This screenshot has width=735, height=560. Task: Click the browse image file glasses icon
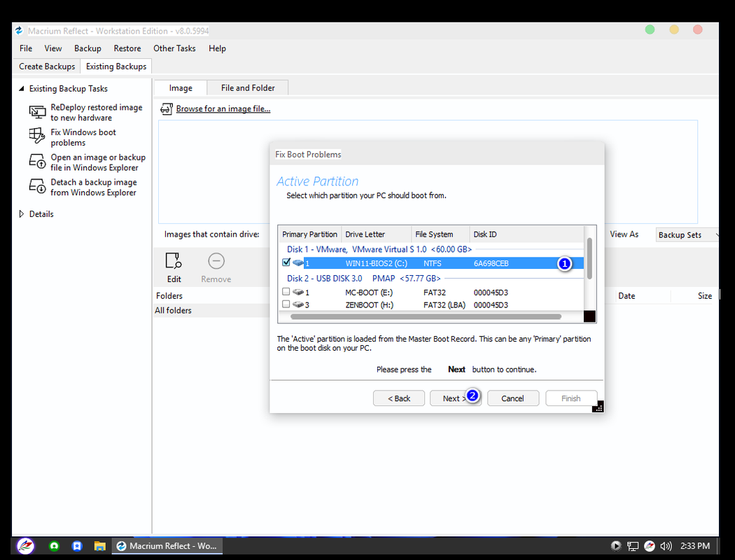(167, 108)
